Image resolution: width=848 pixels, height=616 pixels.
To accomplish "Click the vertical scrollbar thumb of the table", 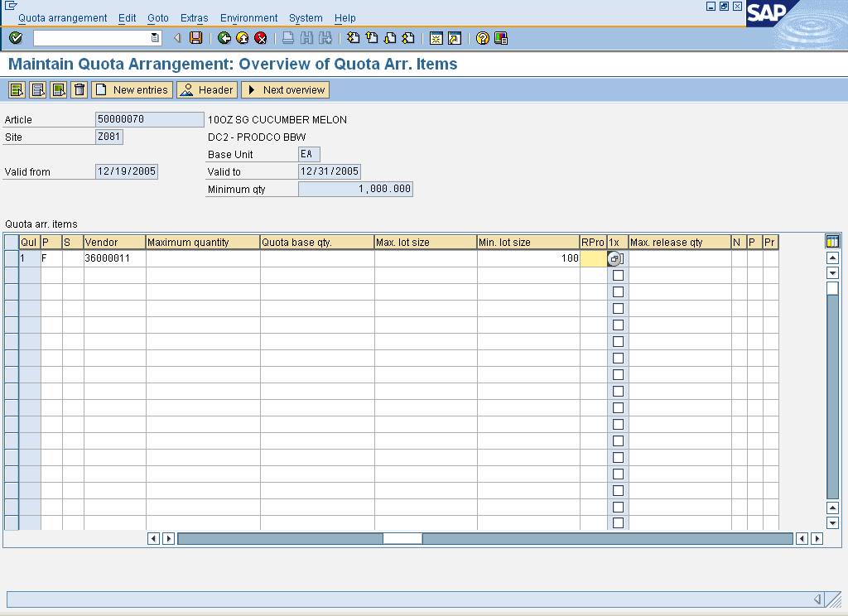I will pos(832,288).
